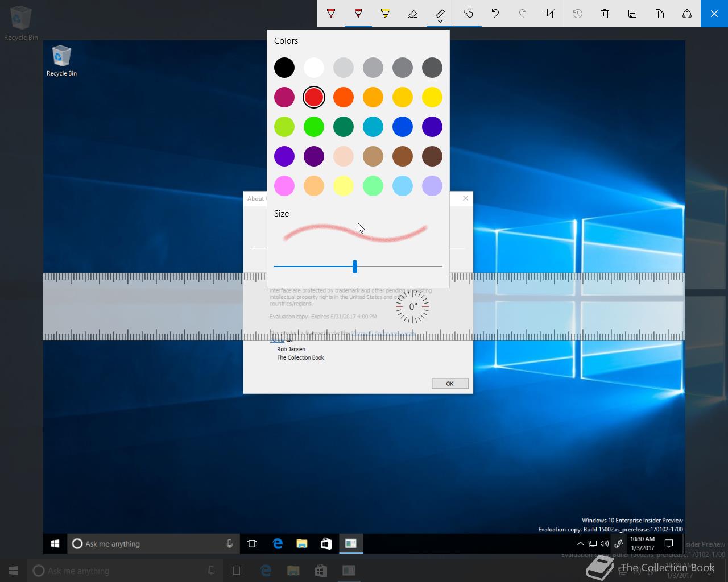This screenshot has width=728, height=582.
Task: Toggle touch writing mode
Action: (468, 14)
